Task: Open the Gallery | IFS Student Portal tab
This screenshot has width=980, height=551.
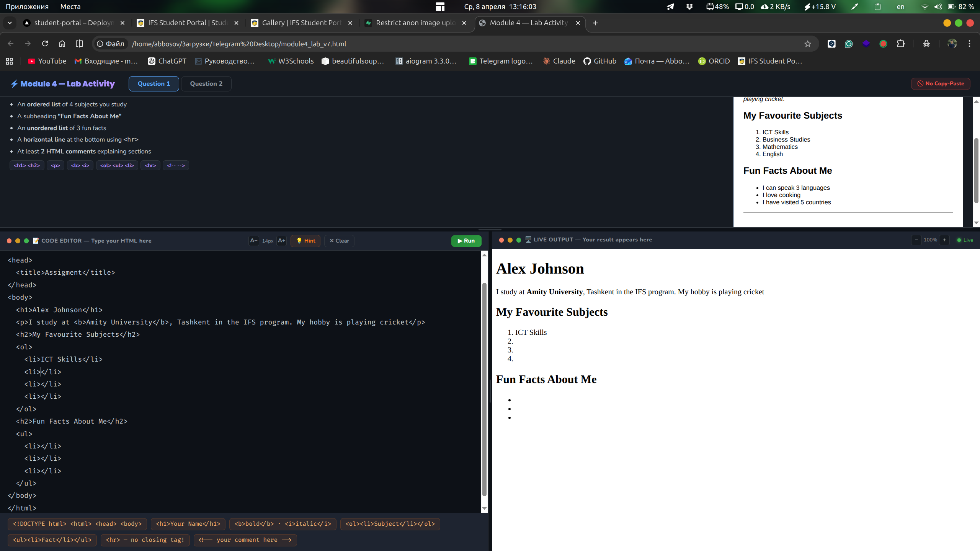Action: click(x=301, y=23)
